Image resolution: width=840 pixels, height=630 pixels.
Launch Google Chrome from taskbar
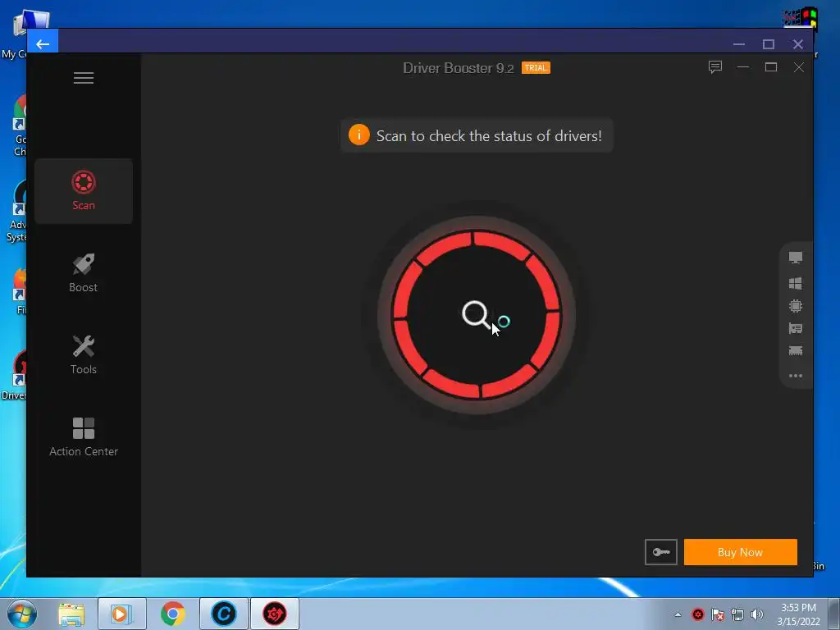[x=172, y=614]
